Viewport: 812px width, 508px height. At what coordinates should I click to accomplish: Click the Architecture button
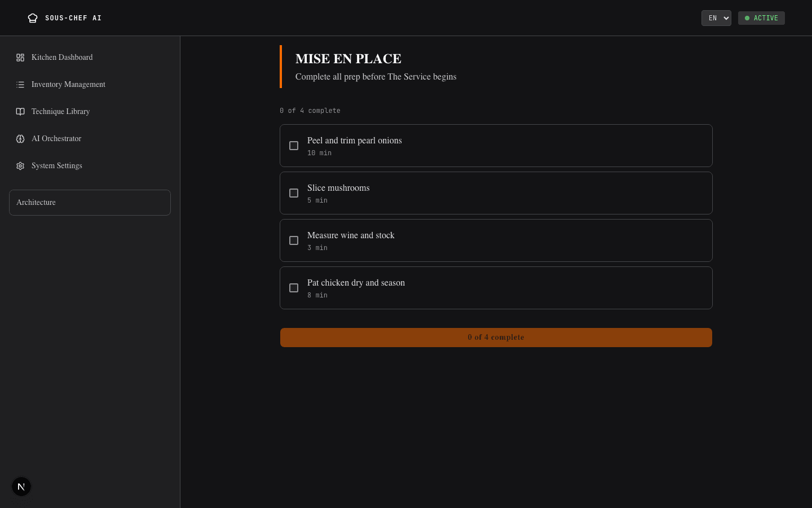(90, 203)
